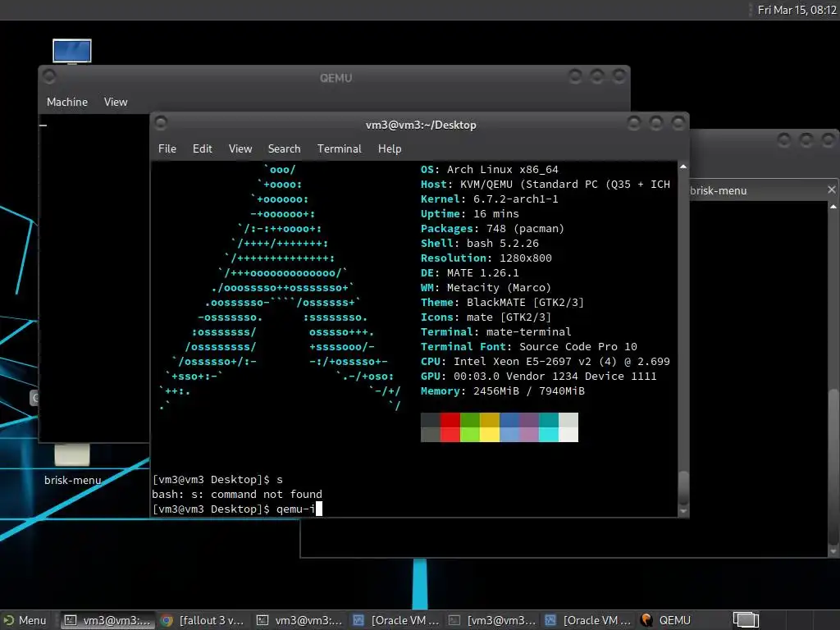Open the terminal's View menu
The width and height of the screenshot is (840, 630).
[240, 148]
